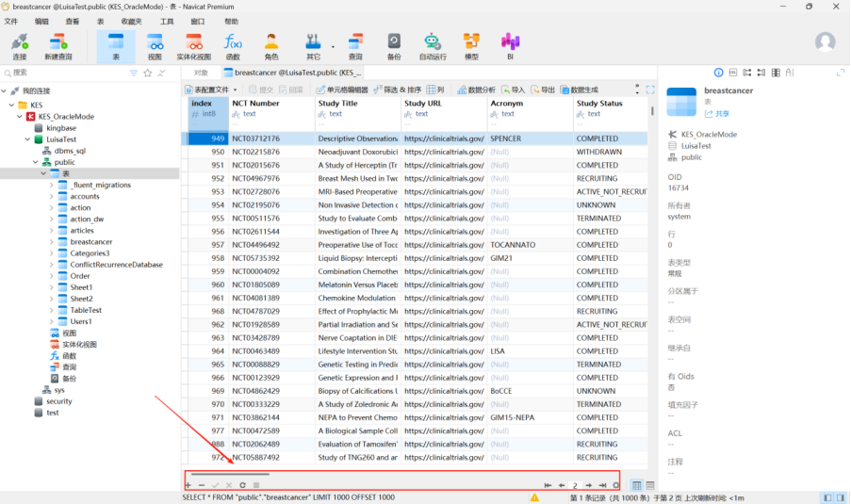This screenshot has width=851, height=504.
Task: Click the 实体化视图 materialized view toolbar icon
Action: (x=193, y=45)
